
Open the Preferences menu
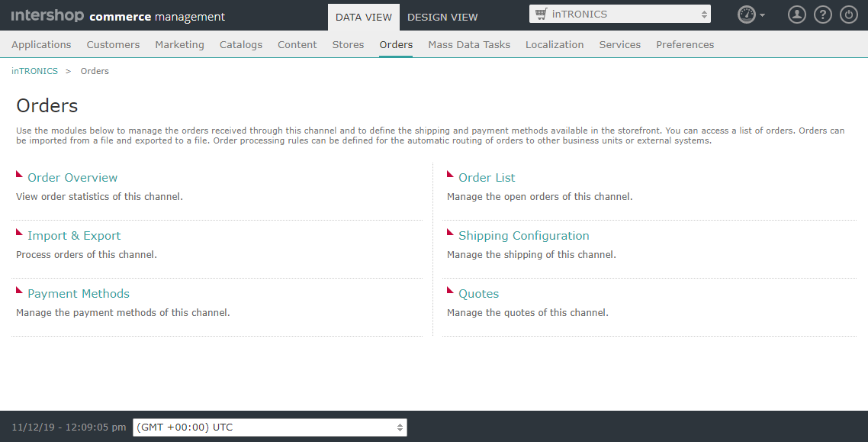(684, 44)
